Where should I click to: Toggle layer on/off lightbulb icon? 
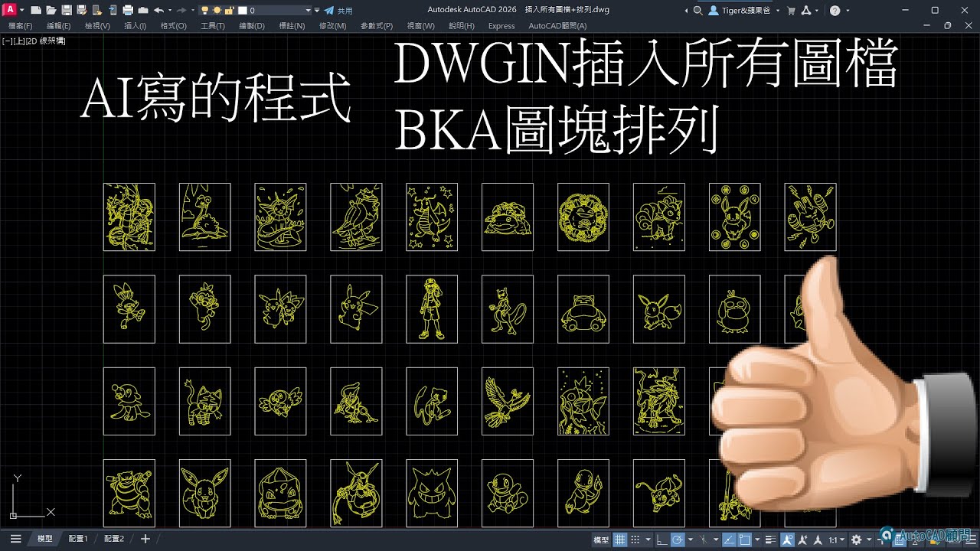tap(204, 11)
